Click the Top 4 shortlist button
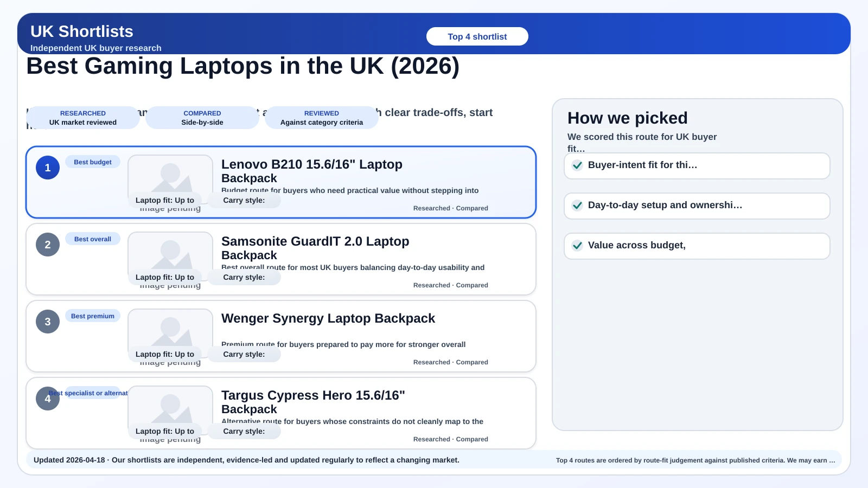Viewport: 868px width, 488px height. click(477, 36)
